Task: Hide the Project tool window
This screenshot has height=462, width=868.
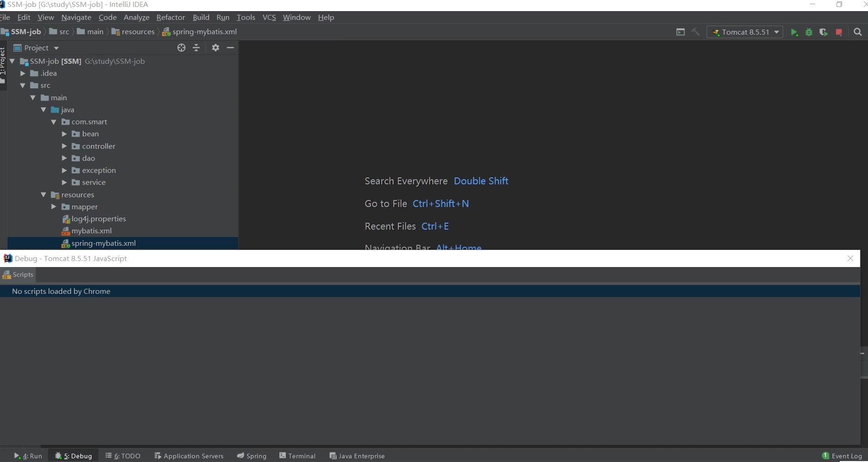Action: 230,48
